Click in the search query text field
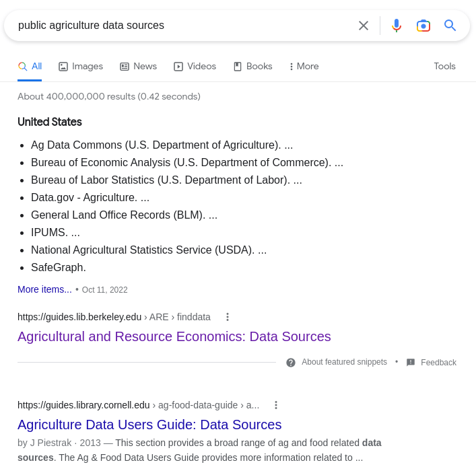This screenshot has width=476, height=475. point(182,26)
